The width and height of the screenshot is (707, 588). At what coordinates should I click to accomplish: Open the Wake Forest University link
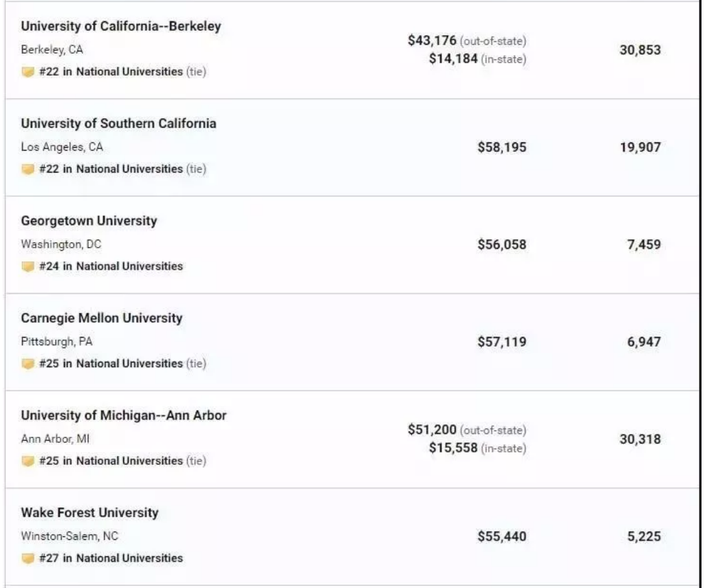point(89,513)
